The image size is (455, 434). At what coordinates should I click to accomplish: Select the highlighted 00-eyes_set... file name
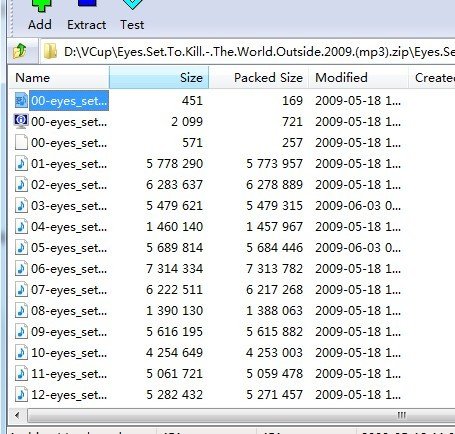pos(69,100)
